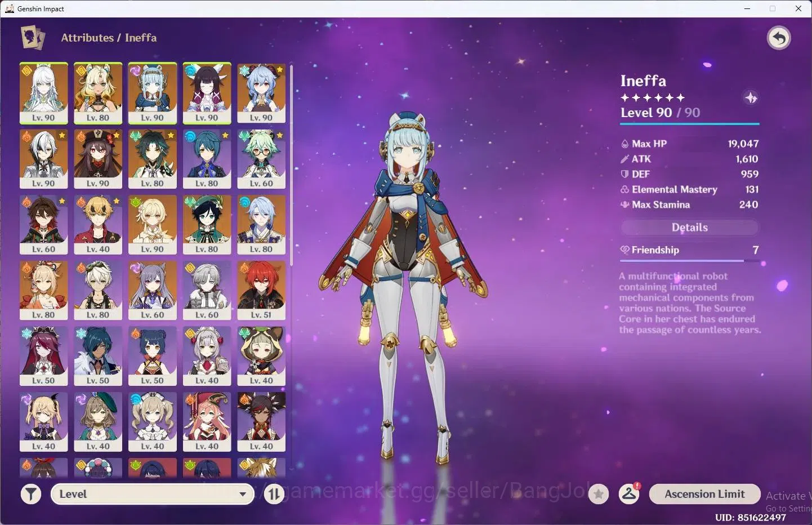
Task: Click the UID 851622497 text
Action: 750,517
